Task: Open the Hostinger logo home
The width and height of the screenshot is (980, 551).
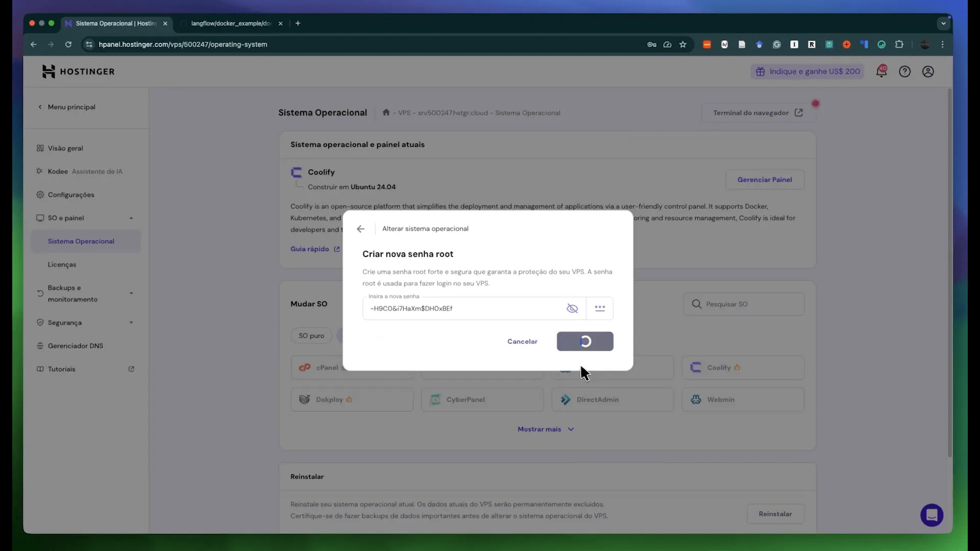Action: [79, 71]
